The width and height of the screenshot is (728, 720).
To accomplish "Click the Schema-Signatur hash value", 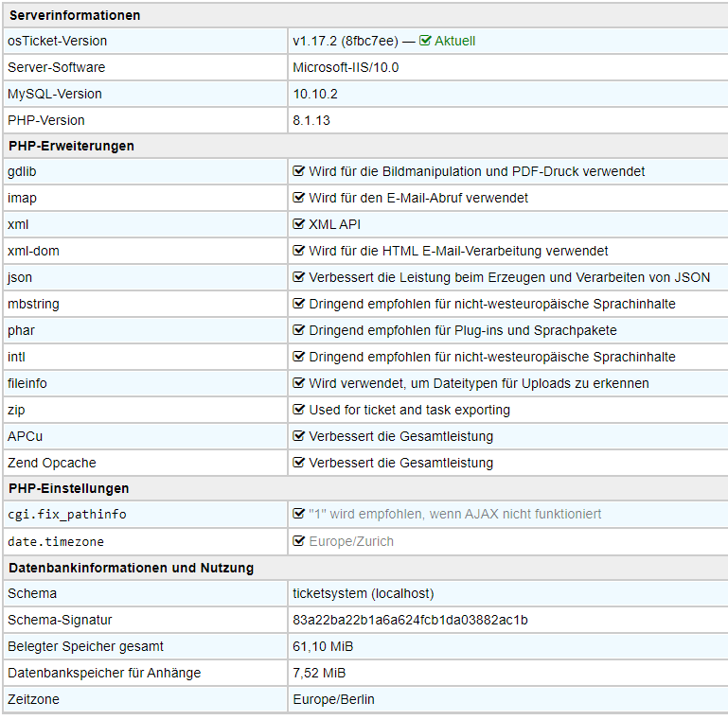I will tap(410, 620).
